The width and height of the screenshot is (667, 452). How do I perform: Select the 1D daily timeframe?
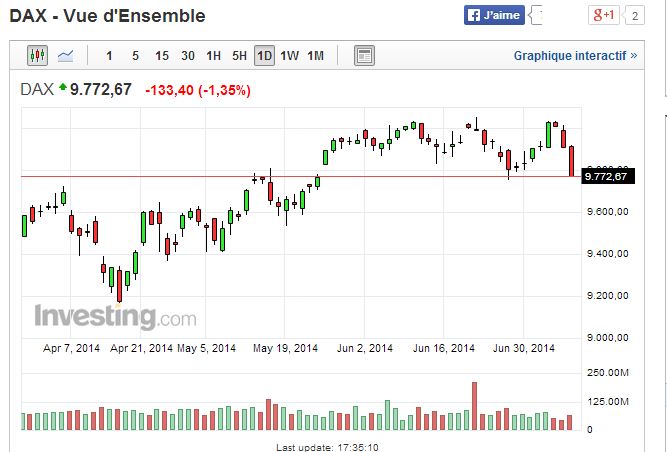[x=264, y=55]
